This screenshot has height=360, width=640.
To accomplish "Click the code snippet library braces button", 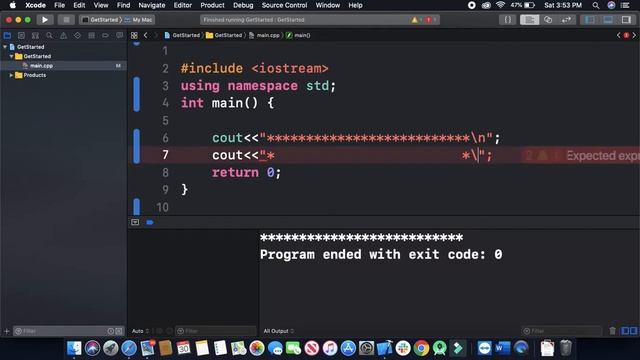I will [x=507, y=20].
